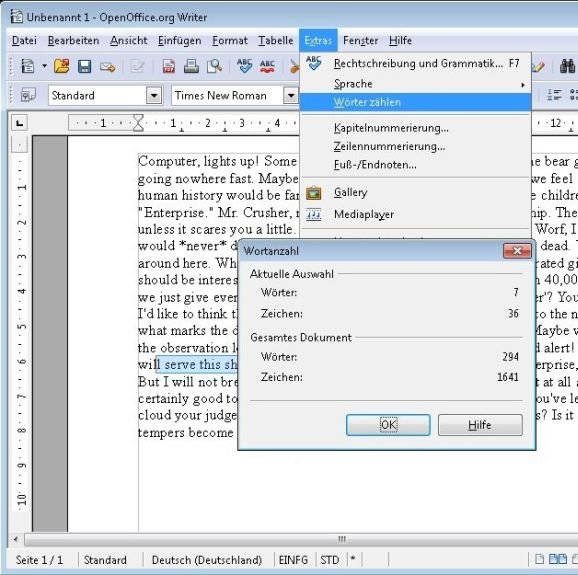This screenshot has height=575, width=578.
Task: Select single page view layout icon
Action: tap(539, 559)
